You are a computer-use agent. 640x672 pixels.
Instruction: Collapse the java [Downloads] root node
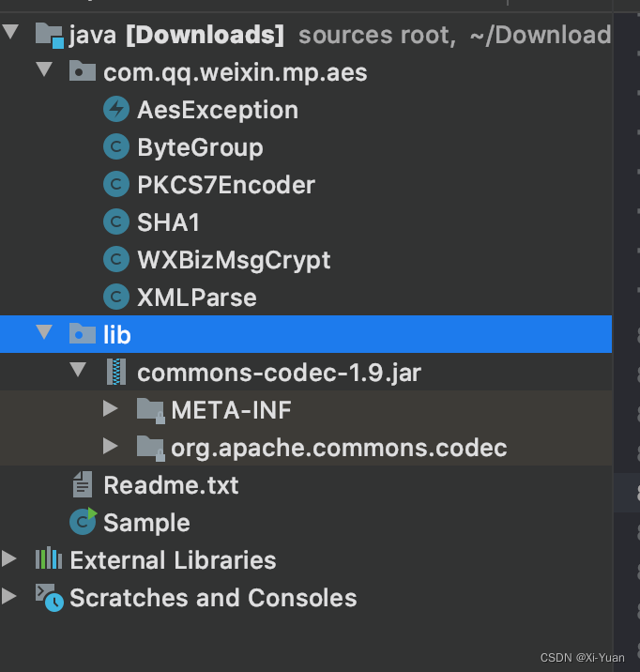10,33
